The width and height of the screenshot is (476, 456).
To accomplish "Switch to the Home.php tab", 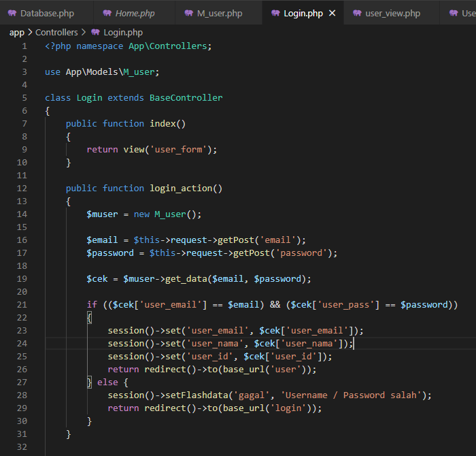I will [x=135, y=14].
